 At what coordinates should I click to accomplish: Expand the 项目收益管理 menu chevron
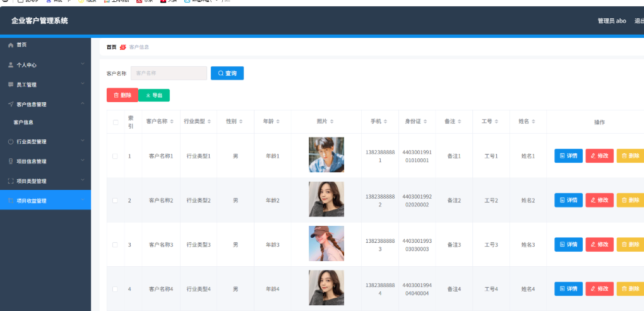[82, 201]
